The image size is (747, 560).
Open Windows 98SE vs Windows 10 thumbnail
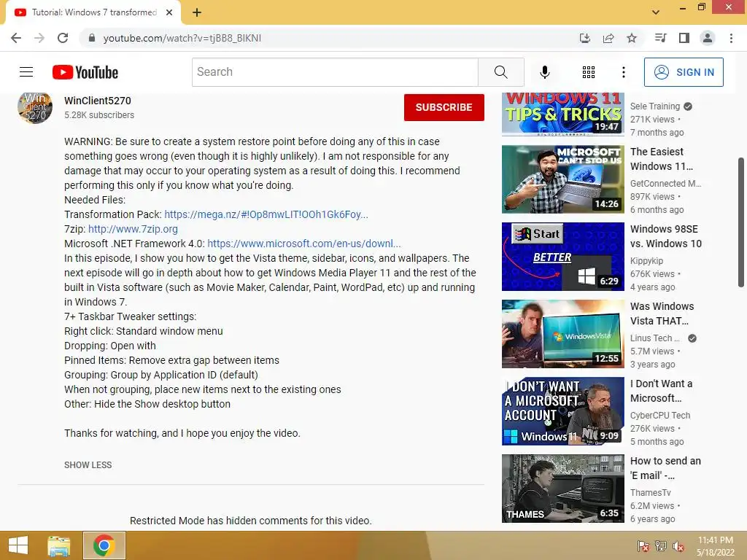coord(562,257)
